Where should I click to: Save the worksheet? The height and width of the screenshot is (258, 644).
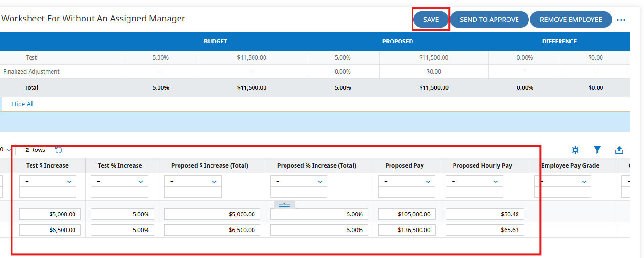click(x=431, y=20)
